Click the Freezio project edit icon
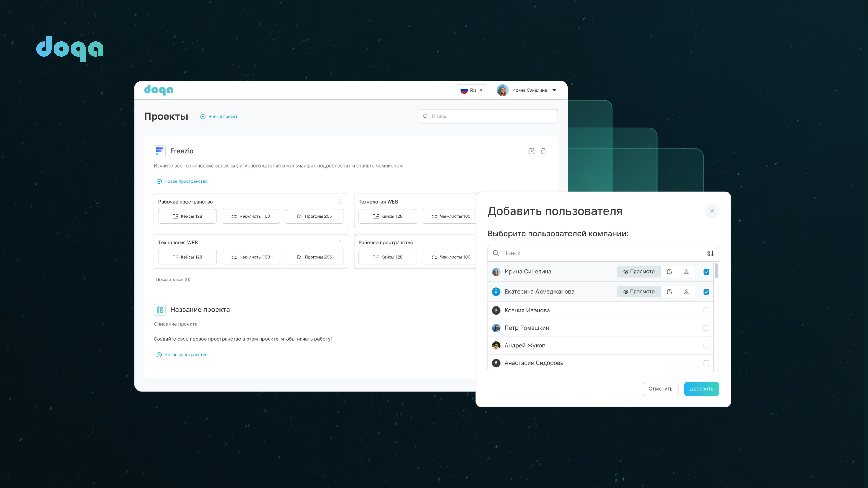868x488 pixels. (x=531, y=151)
